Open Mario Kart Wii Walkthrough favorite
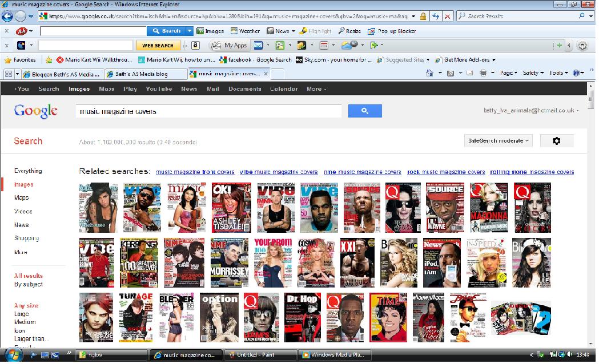 pyautogui.click(x=94, y=59)
